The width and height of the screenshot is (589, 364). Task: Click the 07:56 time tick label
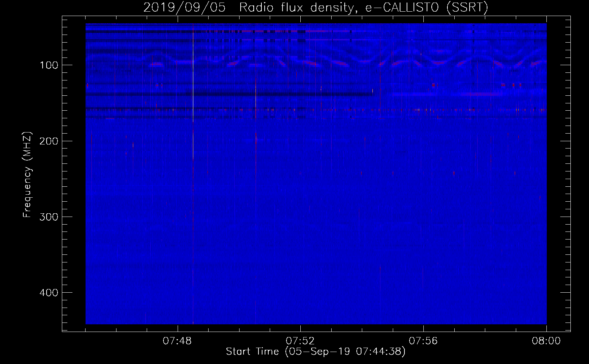point(423,341)
